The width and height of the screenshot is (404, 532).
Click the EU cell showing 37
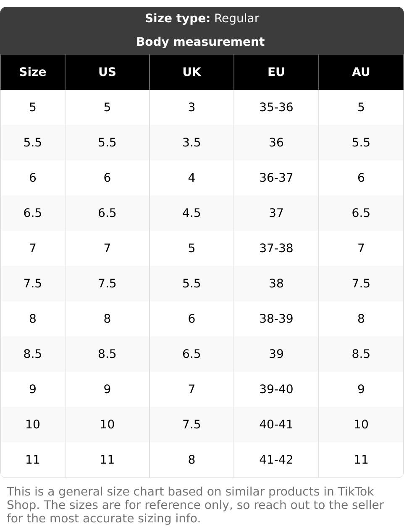click(x=276, y=213)
